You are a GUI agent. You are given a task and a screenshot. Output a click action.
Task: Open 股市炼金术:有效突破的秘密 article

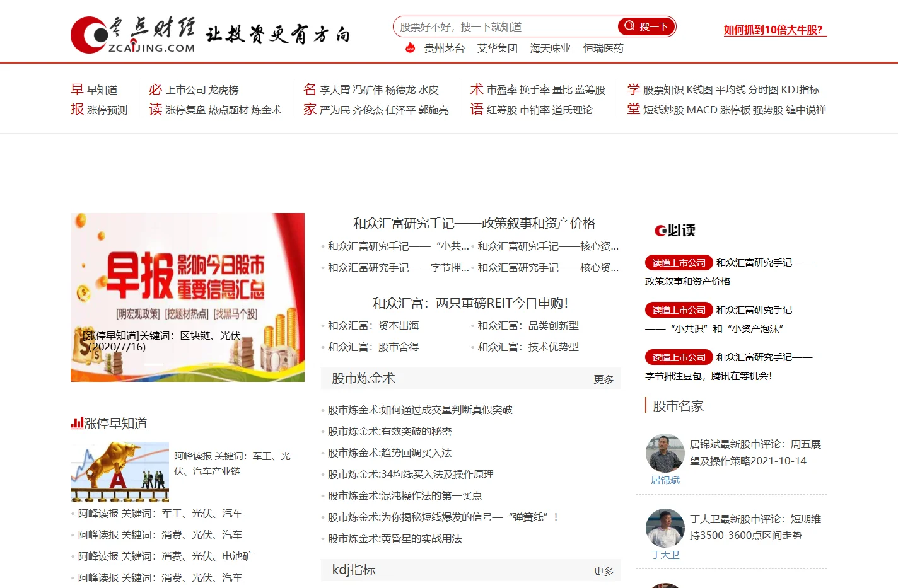(390, 432)
